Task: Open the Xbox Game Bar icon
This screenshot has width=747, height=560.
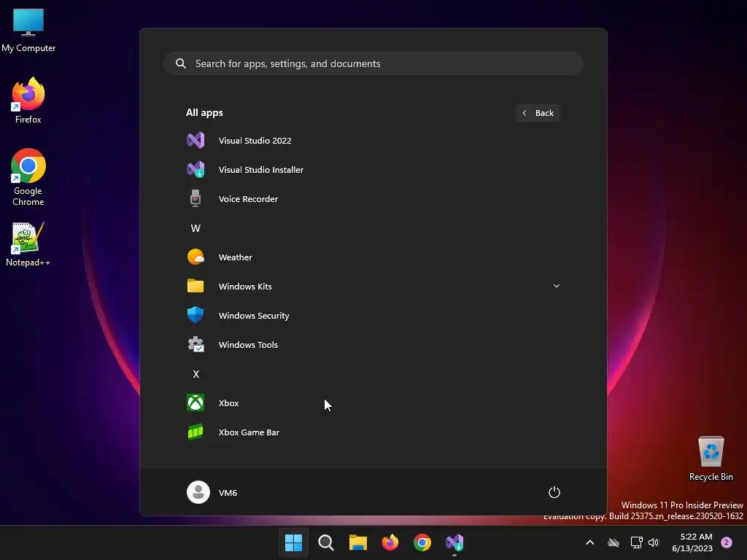Action: (x=196, y=432)
